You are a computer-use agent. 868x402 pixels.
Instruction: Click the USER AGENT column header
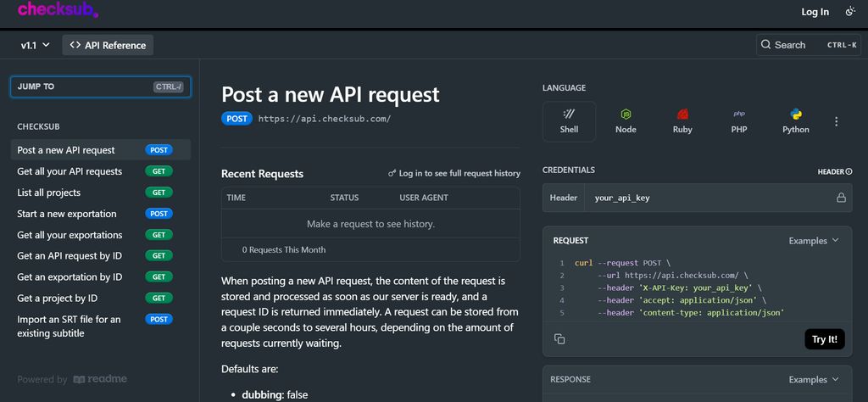click(424, 198)
